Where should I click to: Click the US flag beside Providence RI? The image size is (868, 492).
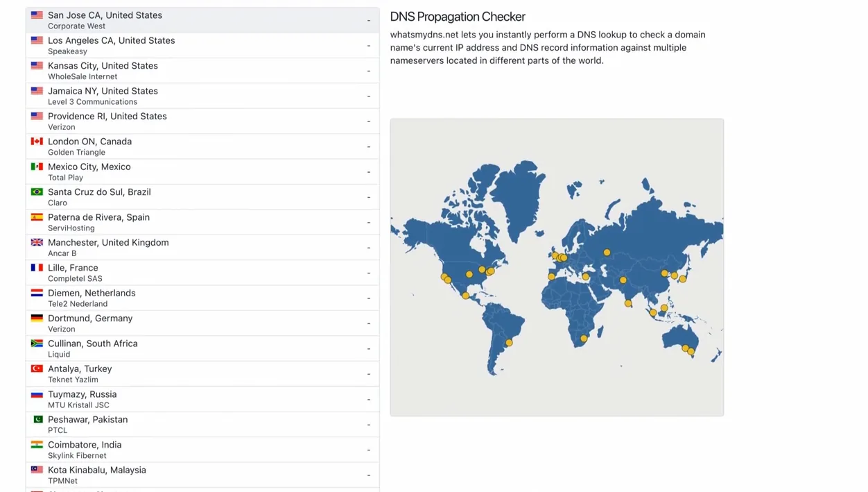click(x=37, y=116)
